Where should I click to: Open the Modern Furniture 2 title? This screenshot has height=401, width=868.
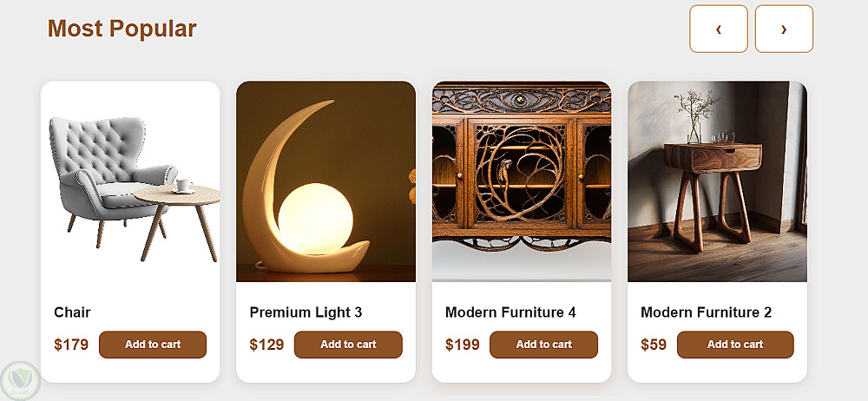[x=706, y=312]
